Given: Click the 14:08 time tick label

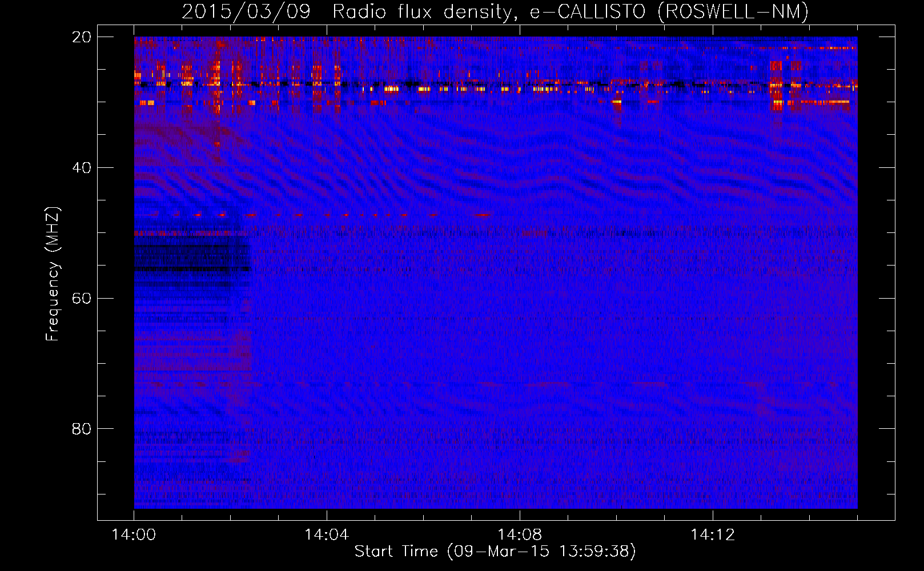Looking at the screenshot, I should tap(520, 535).
